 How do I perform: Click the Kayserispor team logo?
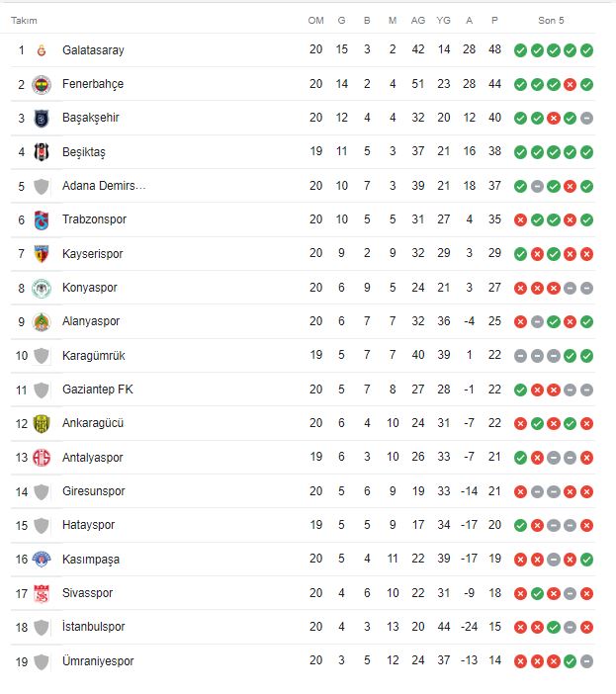point(42,254)
